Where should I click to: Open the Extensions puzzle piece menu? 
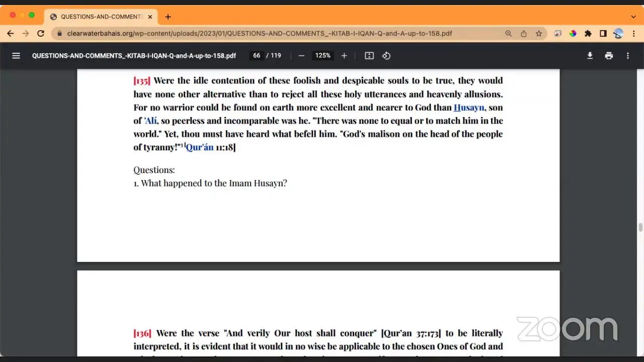tap(588, 34)
